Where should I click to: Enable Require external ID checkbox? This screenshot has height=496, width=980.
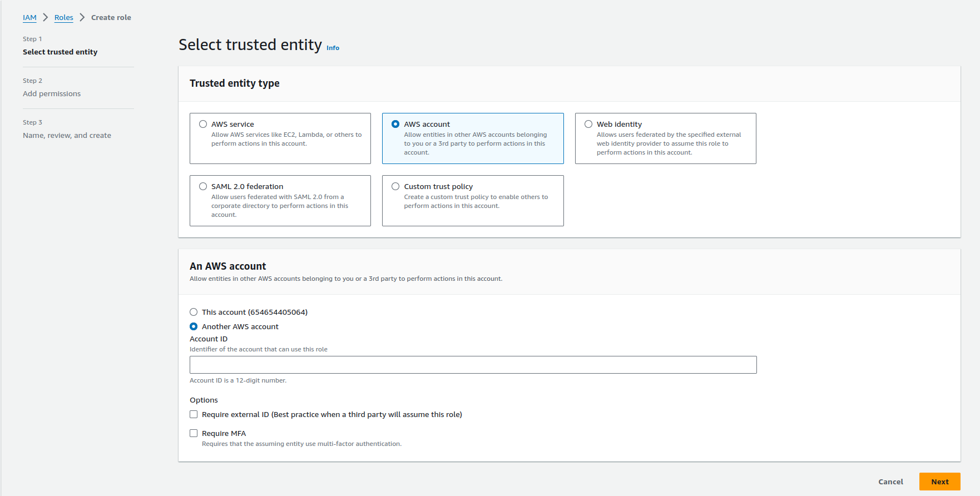point(194,414)
